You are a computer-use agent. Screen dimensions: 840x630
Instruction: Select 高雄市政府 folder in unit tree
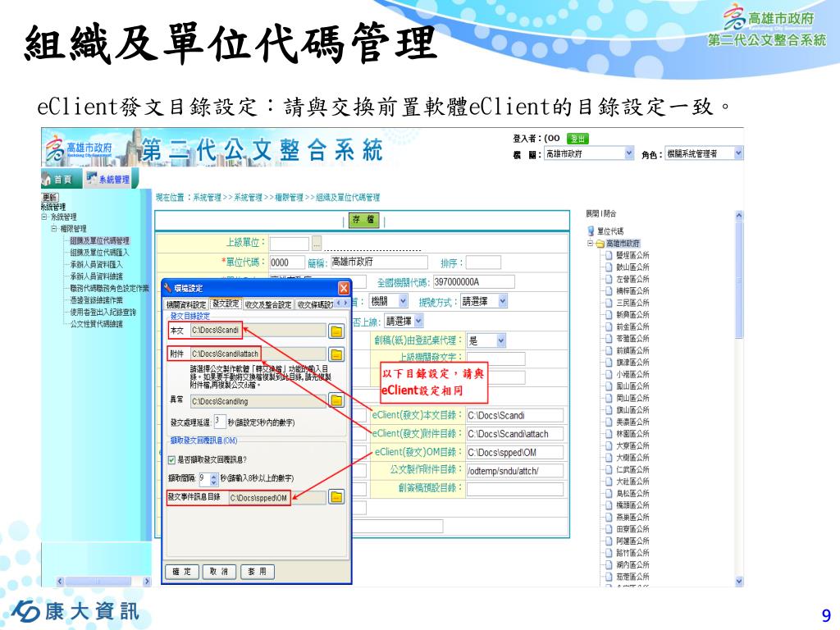coord(623,243)
